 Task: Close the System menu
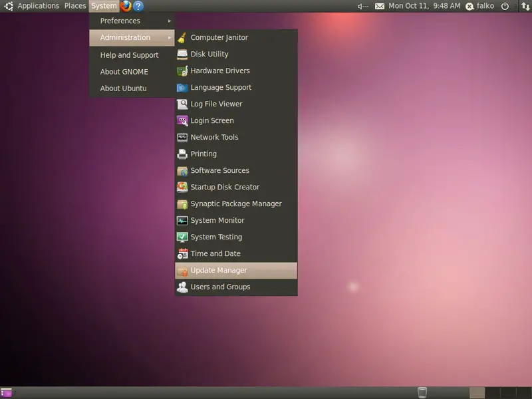click(x=104, y=6)
